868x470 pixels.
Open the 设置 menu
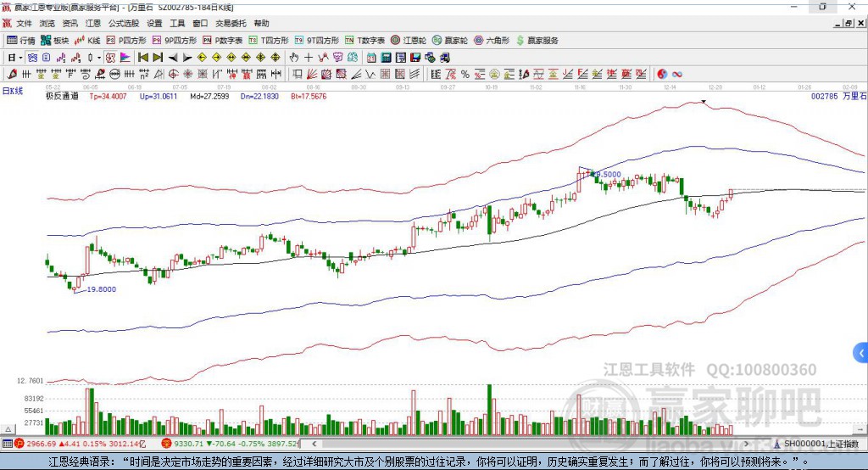point(154,23)
